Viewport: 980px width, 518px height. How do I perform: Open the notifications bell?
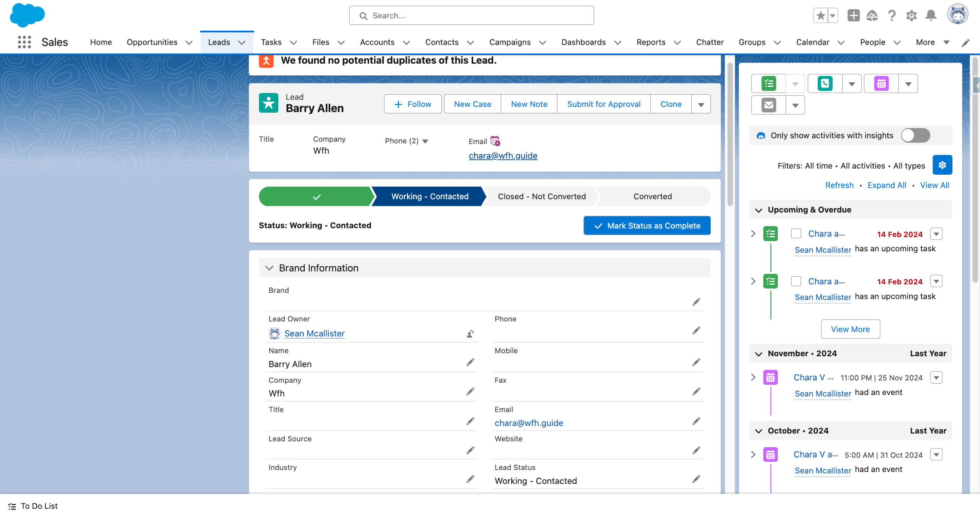[931, 16]
